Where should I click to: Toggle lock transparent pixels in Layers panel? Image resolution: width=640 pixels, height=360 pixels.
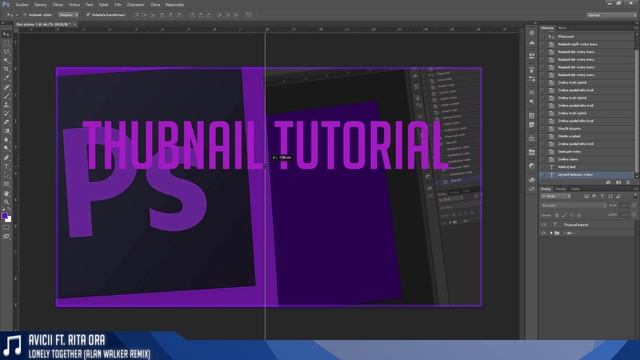point(556,215)
